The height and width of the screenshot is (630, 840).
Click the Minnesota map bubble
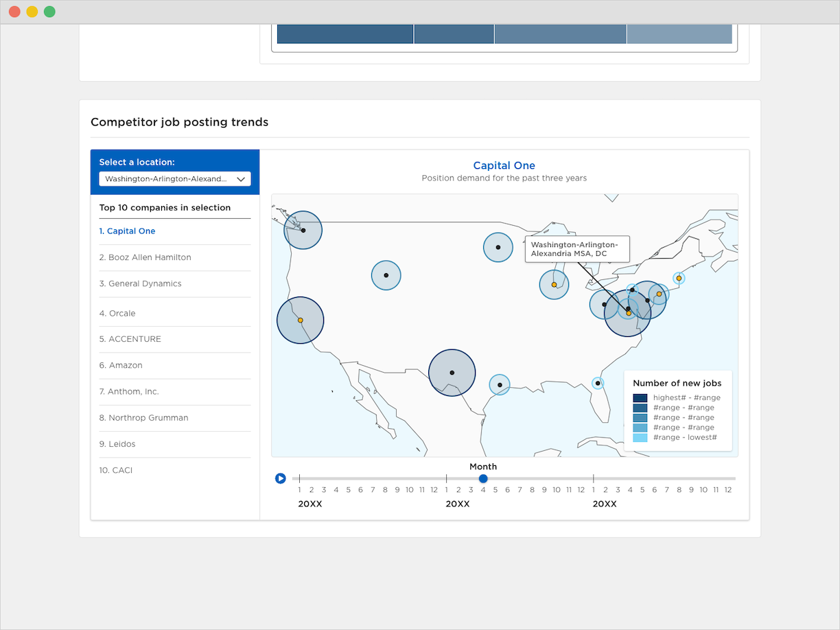pyautogui.click(x=498, y=247)
